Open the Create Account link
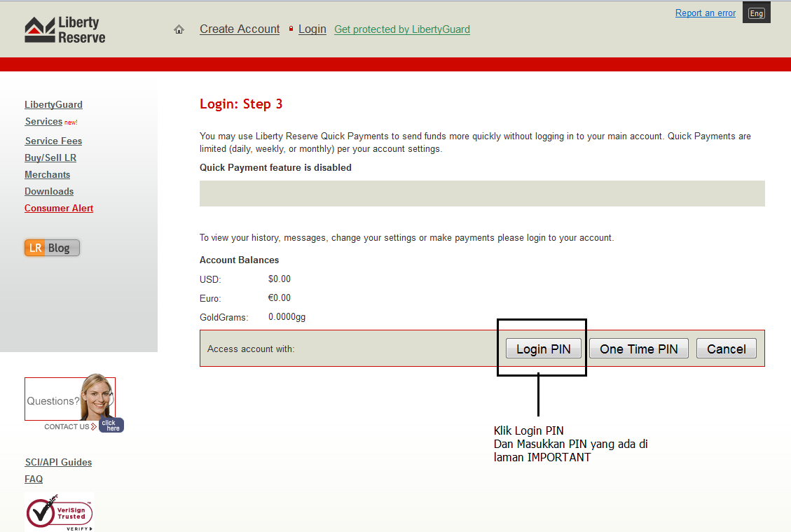Image resolution: width=791 pixels, height=532 pixels. (240, 29)
